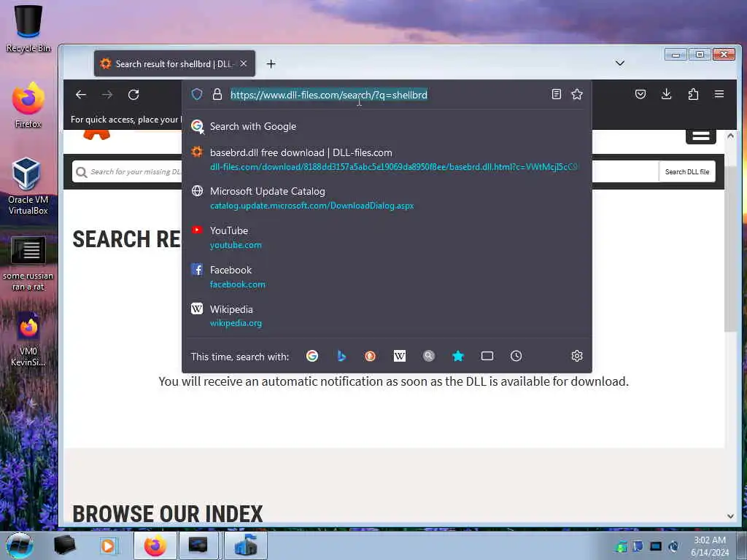This screenshot has height=560, width=747.
Task: Select 'some russian ran a rat' file
Action: (x=28, y=263)
